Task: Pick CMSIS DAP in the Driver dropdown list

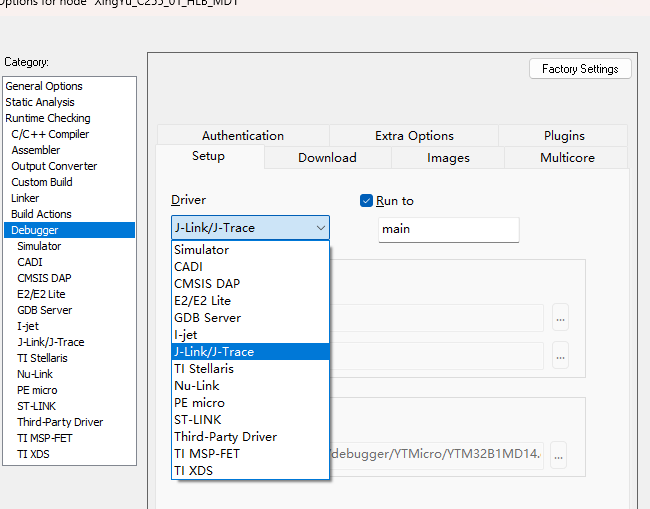Action: pyautogui.click(x=207, y=284)
